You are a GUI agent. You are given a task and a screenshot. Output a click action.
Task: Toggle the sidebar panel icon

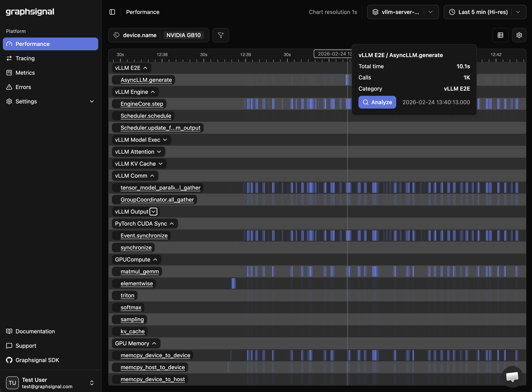tap(112, 12)
